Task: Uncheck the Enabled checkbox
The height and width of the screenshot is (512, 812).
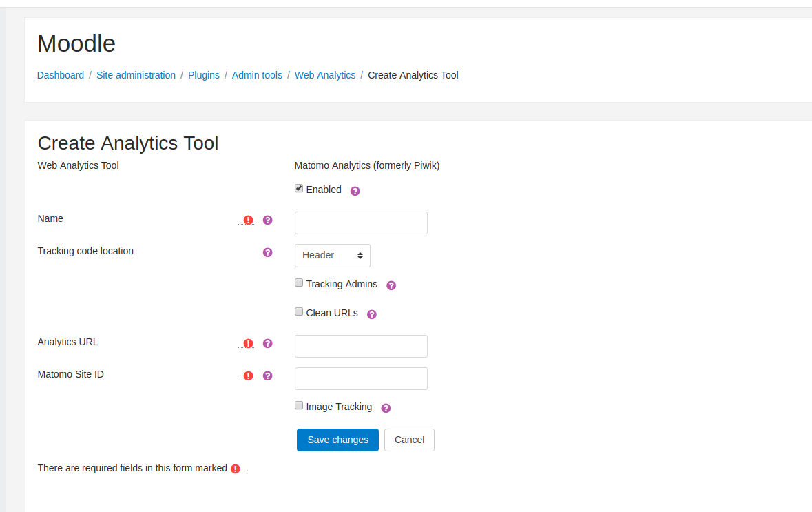Action: coord(299,189)
